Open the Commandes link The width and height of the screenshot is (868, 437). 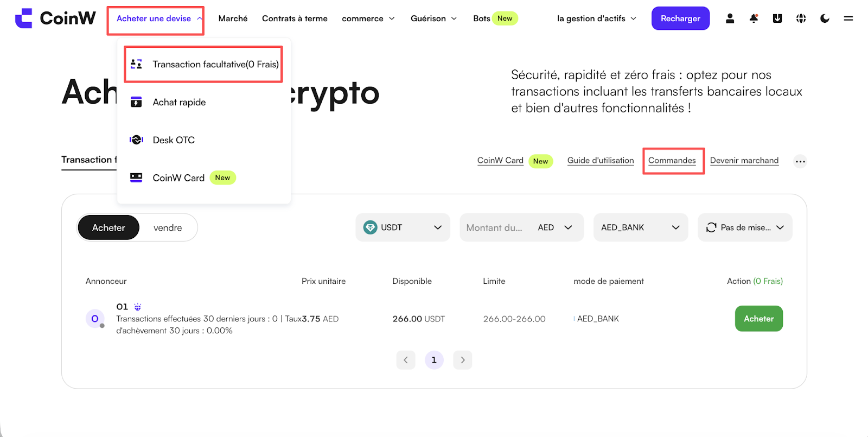click(x=672, y=161)
